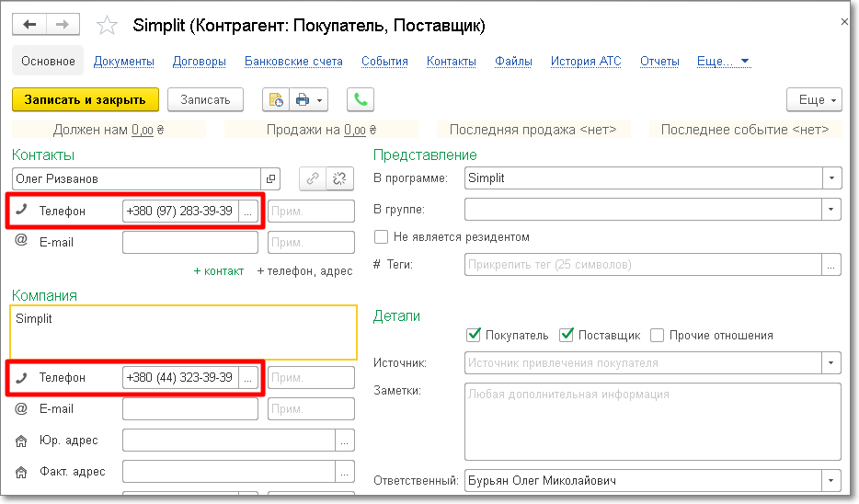Expand the В группе dropdown

pos(831,211)
